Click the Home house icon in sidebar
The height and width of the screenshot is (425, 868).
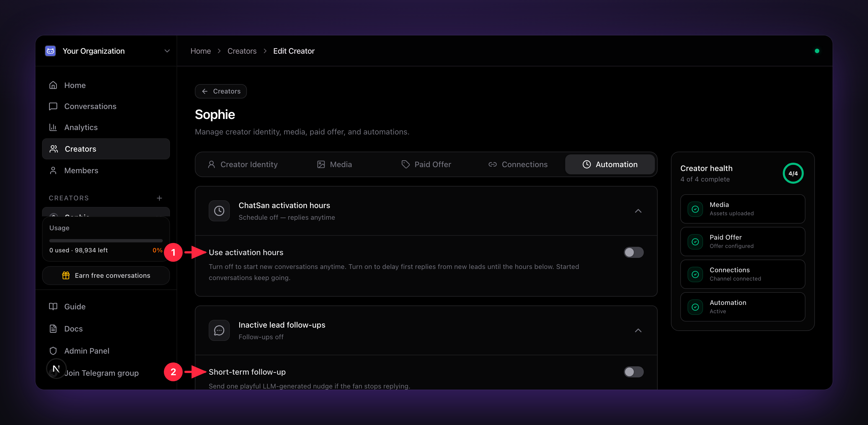tap(53, 85)
